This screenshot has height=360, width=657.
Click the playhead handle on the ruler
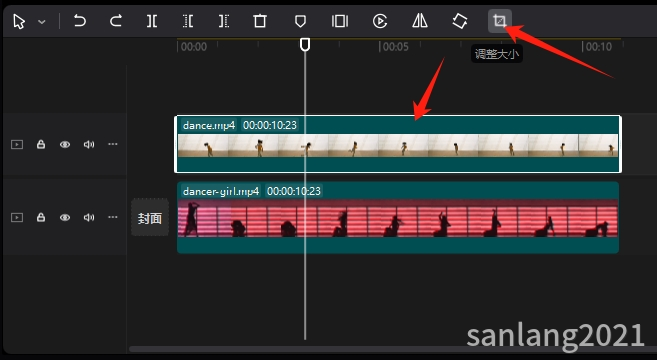[305, 44]
